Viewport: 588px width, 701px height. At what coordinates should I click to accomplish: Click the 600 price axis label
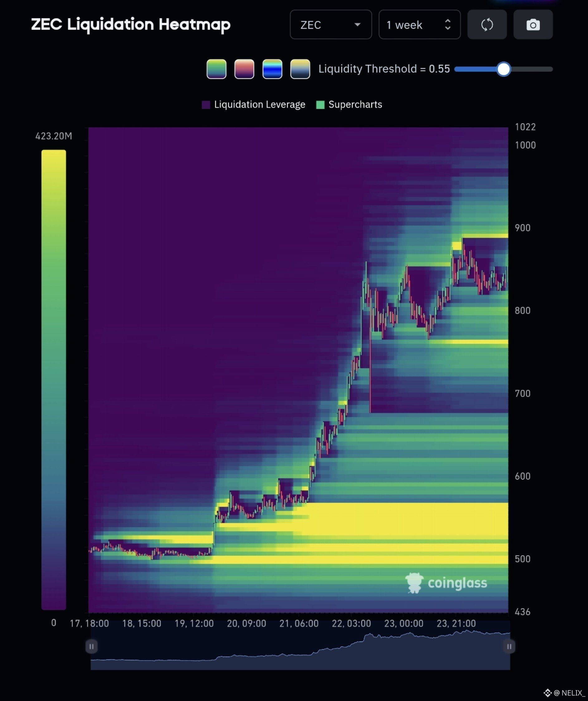point(523,476)
